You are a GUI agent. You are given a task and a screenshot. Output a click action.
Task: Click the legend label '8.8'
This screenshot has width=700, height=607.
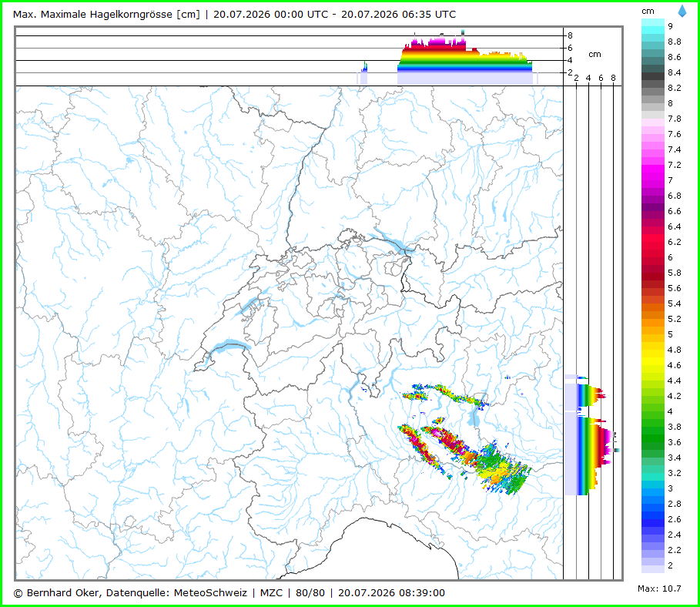point(675,42)
